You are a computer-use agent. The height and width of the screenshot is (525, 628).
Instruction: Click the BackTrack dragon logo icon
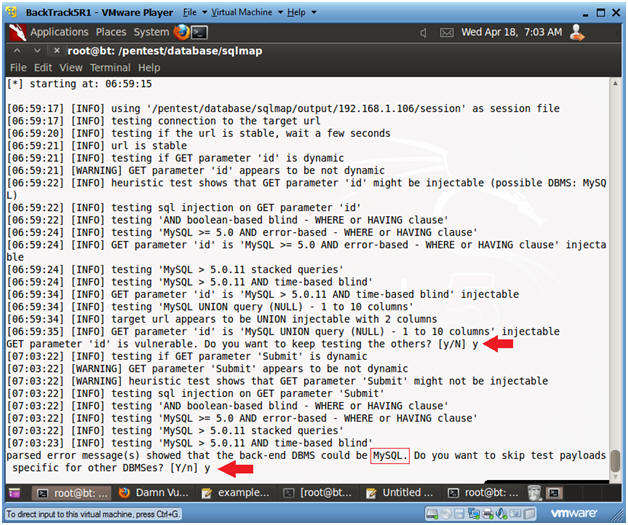(17, 32)
